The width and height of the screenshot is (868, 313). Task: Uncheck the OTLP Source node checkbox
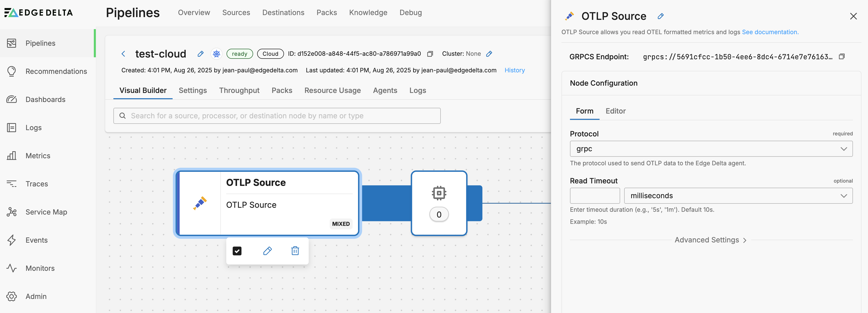(x=237, y=251)
